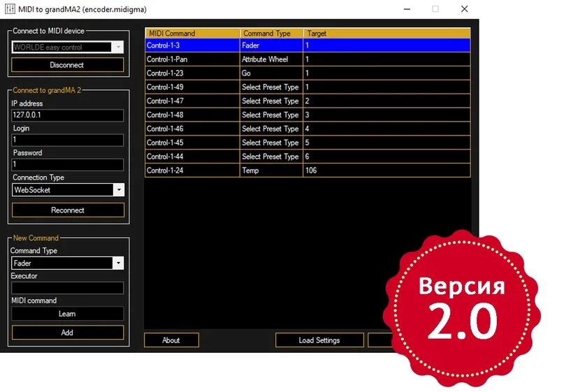This screenshot has height=392, width=564.
Task: Select the Control-1-49 row
Action: click(308, 87)
